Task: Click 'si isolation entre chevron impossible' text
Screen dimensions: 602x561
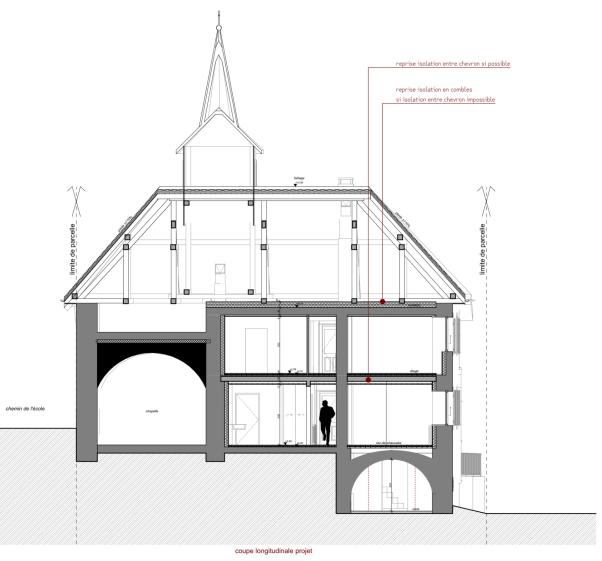Action: point(445,99)
